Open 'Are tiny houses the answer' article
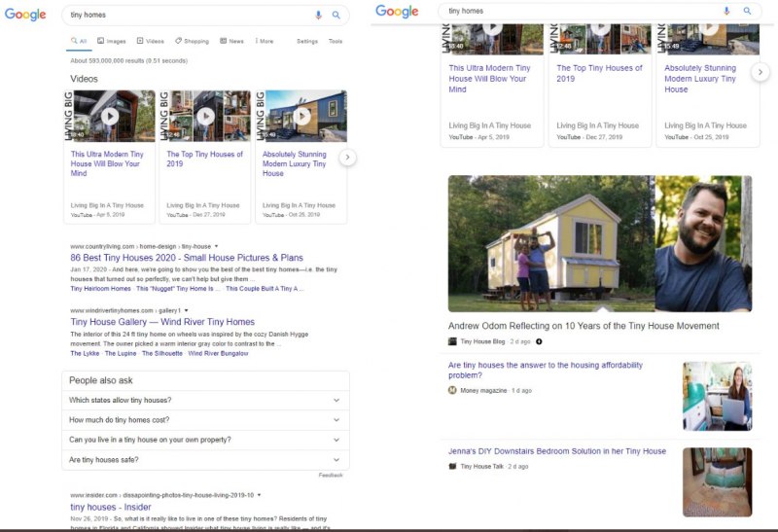This screenshot has width=778, height=532. [x=546, y=371]
